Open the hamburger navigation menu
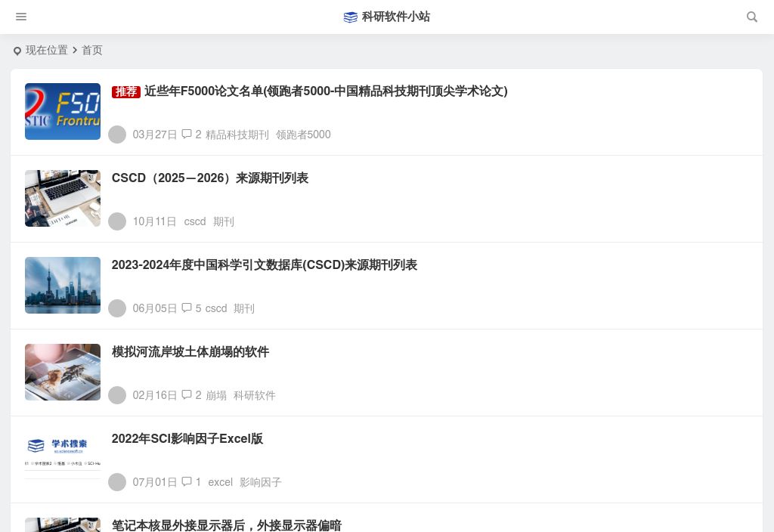The image size is (774, 532). click(x=21, y=17)
